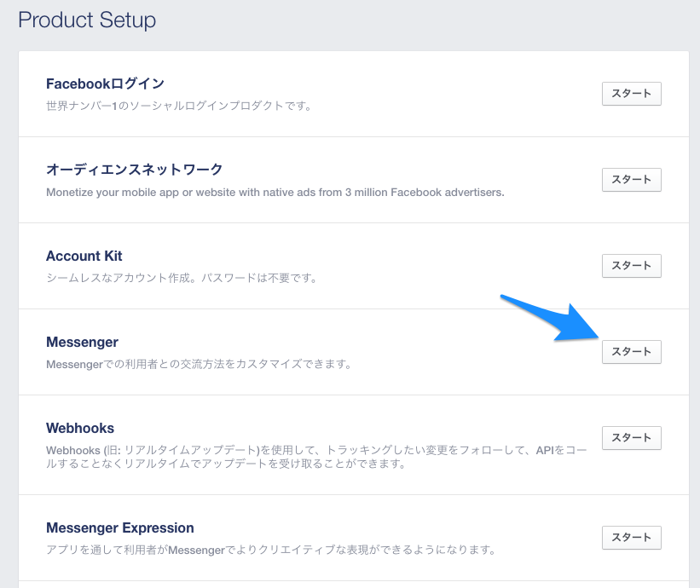
Task: Click the 世界ナンバー1のソーシャルログイン description
Action: click(x=178, y=107)
